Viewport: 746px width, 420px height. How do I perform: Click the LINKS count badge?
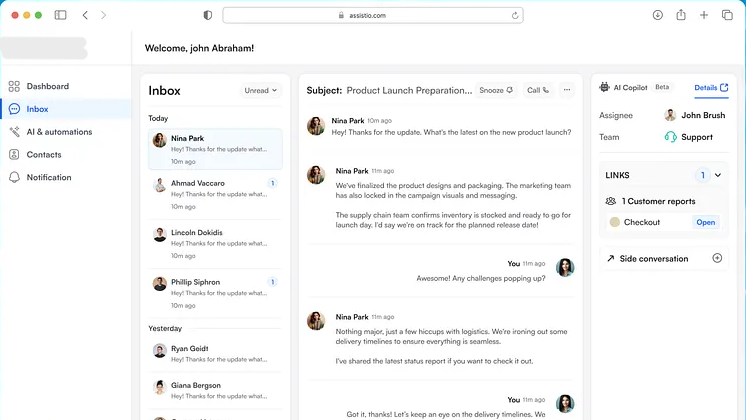[x=703, y=175]
